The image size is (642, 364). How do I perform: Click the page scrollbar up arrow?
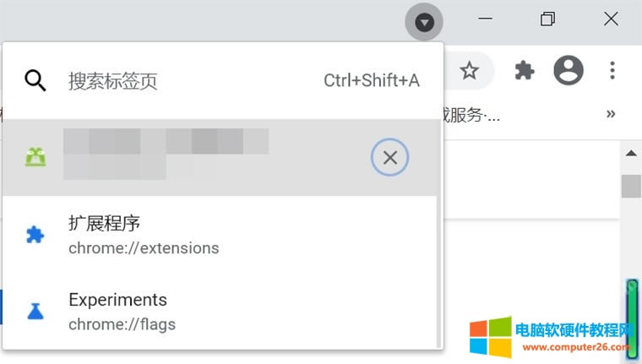631,153
